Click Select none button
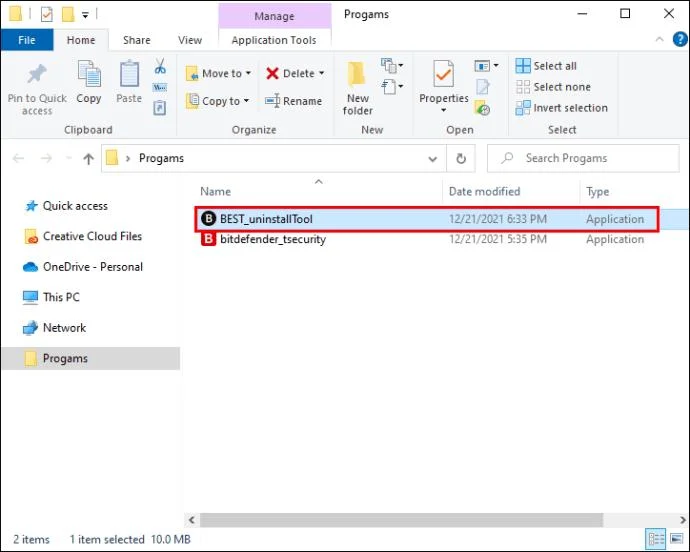690x552 pixels. 553,87
